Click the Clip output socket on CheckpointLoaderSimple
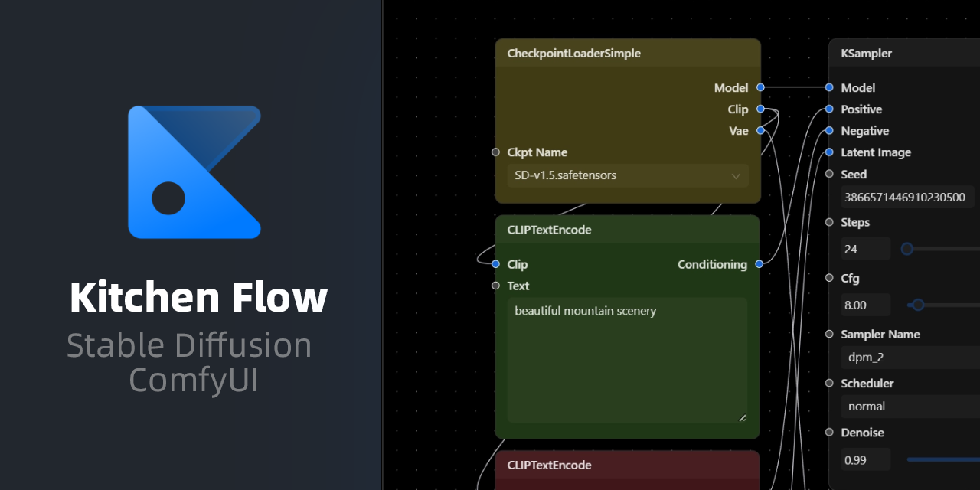Viewport: 980px width, 490px height. [759, 109]
